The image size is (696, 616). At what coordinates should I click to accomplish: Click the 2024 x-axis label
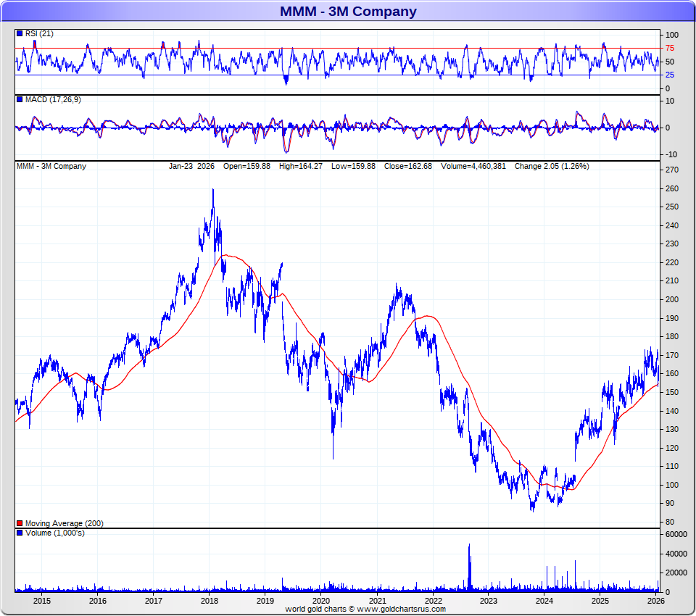pyautogui.click(x=544, y=601)
